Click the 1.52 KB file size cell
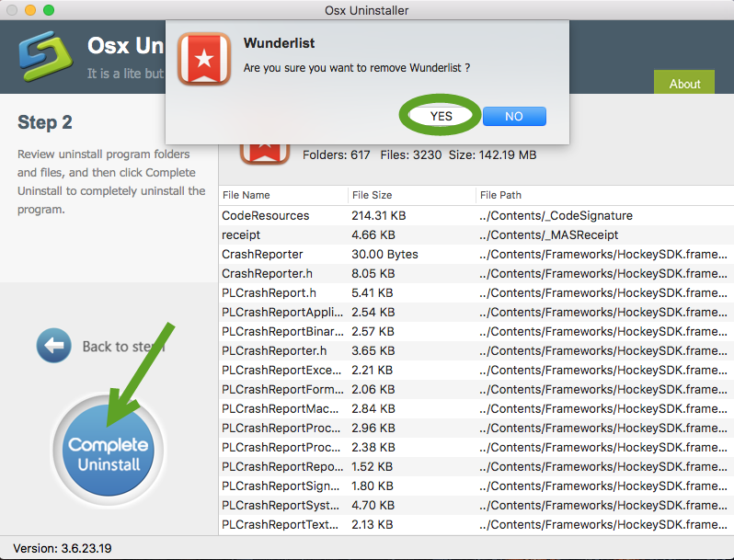Image resolution: width=734 pixels, height=560 pixels. tap(373, 467)
